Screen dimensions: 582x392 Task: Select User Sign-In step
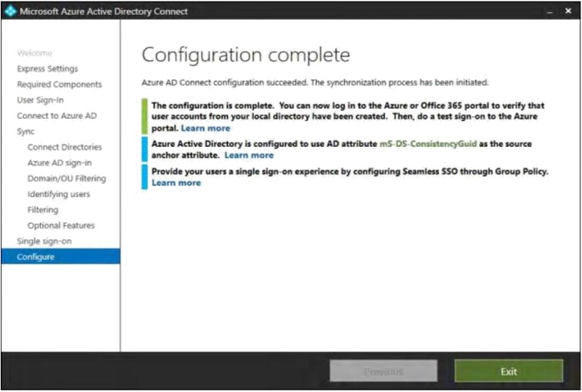(x=40, y=100)
